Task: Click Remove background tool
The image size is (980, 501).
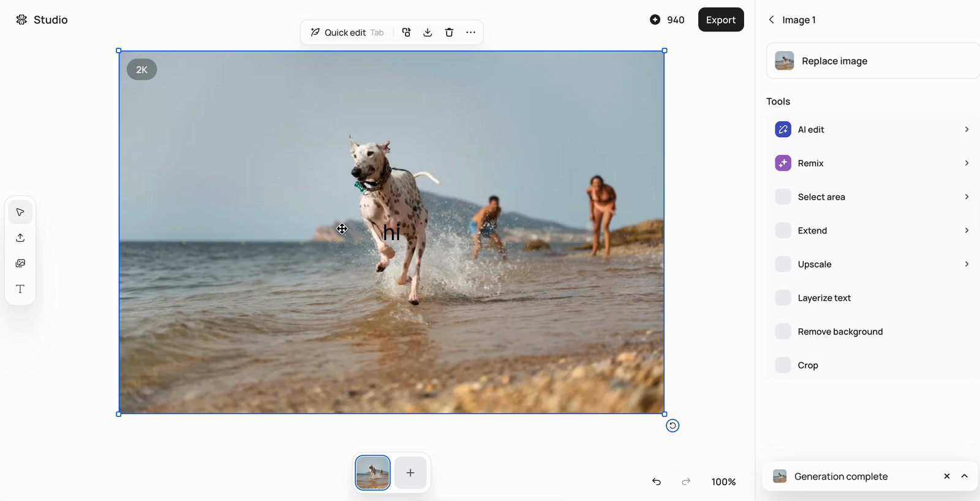Action: pyautogui.click(x=873, y=331)
